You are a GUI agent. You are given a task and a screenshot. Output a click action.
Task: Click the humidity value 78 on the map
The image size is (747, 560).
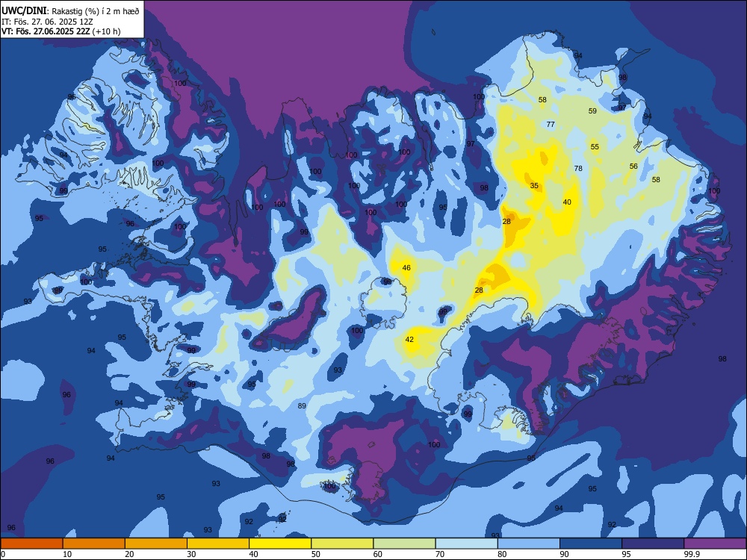[x=578, y=168]
